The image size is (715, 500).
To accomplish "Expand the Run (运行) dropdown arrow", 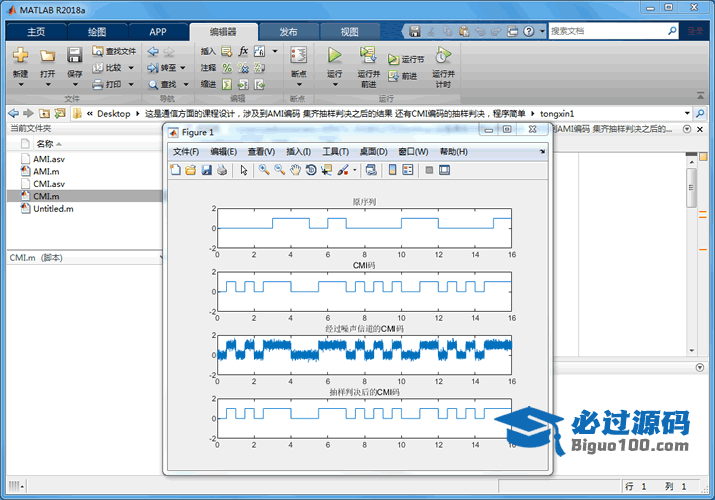I will coord(335,84).
